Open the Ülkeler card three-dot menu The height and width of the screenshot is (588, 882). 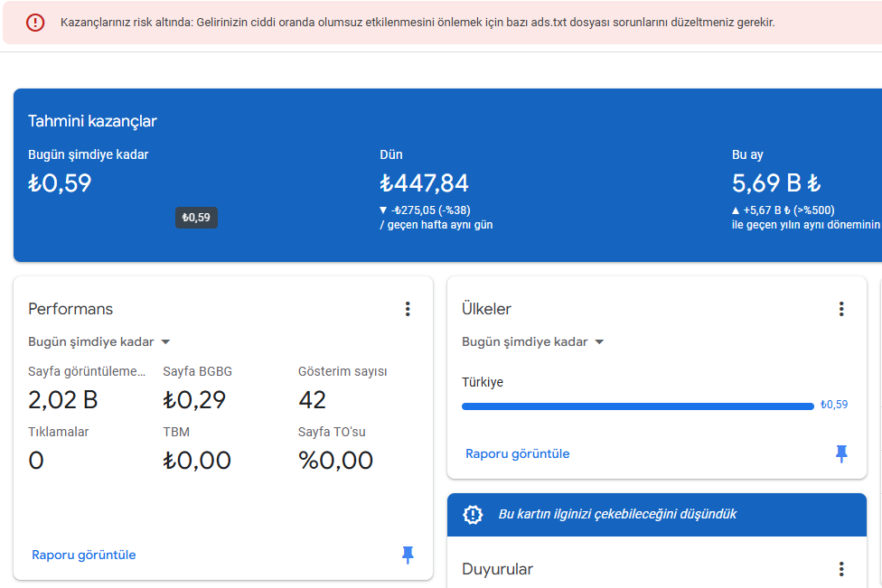tap(841, 309)
